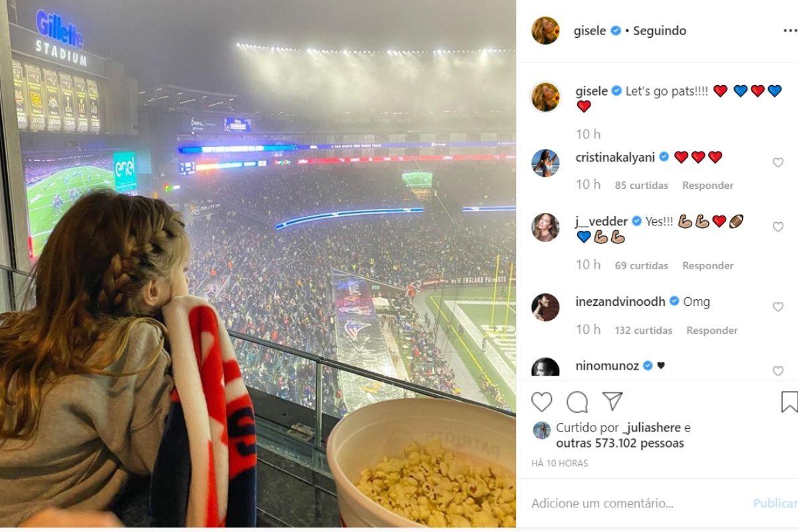Viewport: 798px width, 532px height.
Task: Open the Gillette Stadium post photo
Action: tap(258, 265)
